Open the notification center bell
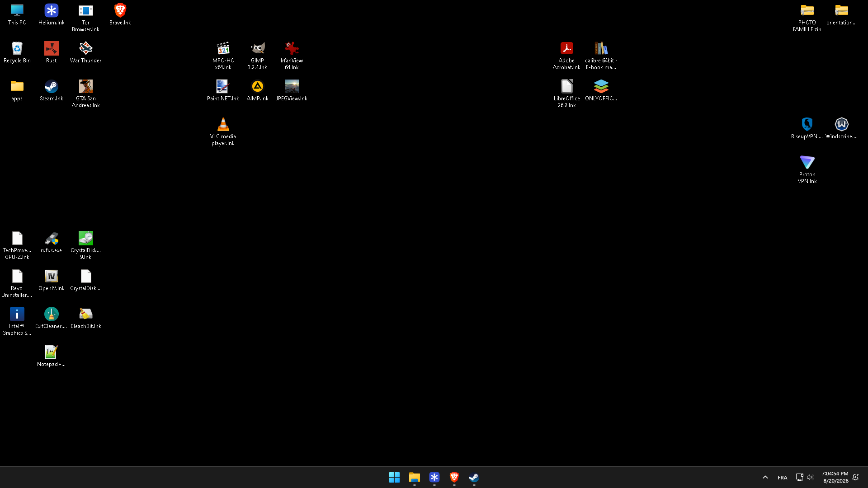The image size is (868, 488). 856,477
